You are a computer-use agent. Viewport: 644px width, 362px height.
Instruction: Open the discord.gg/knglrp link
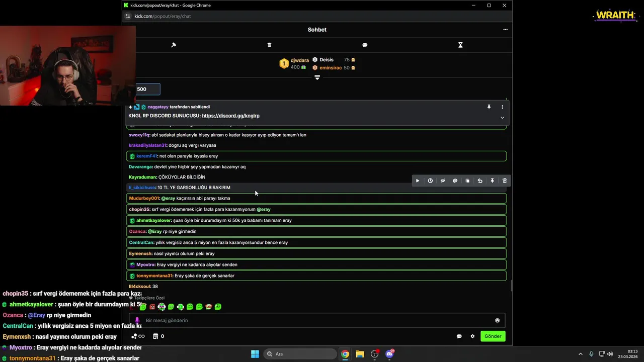coord(230,116)
